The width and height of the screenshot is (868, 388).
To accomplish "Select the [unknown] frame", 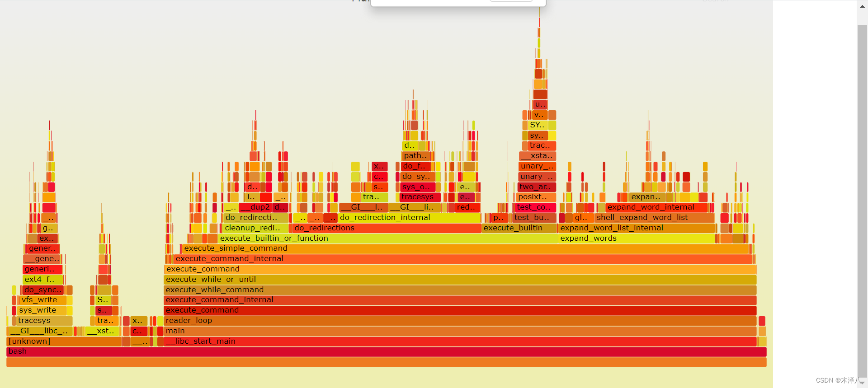I will point(64,341).
